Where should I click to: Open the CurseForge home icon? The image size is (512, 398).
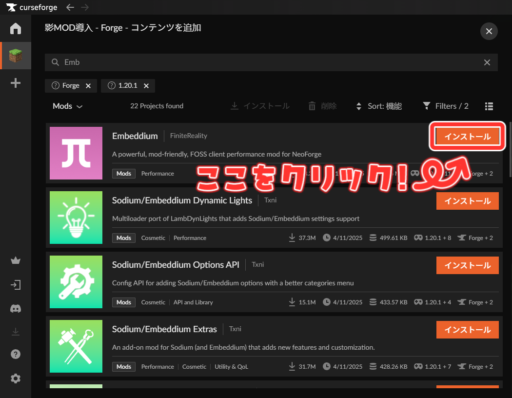[15, 28]
